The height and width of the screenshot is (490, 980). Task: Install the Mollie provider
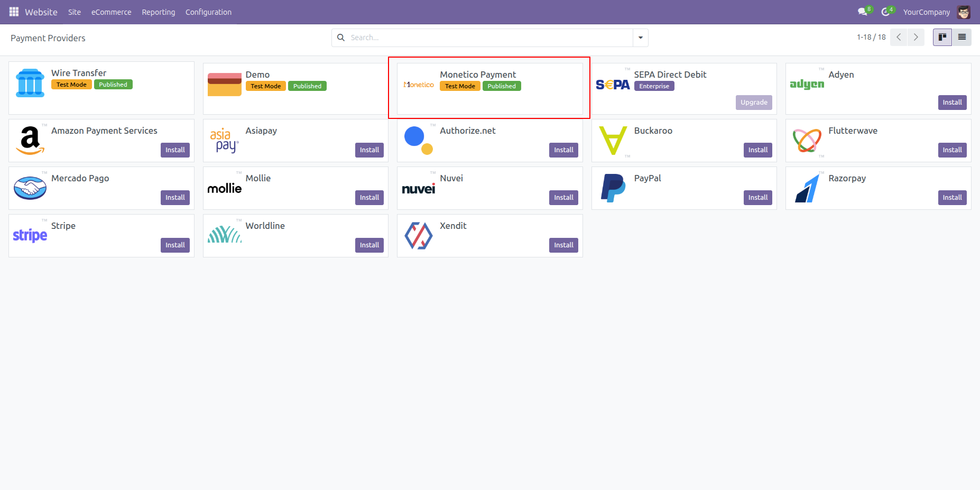click(369, 198)
